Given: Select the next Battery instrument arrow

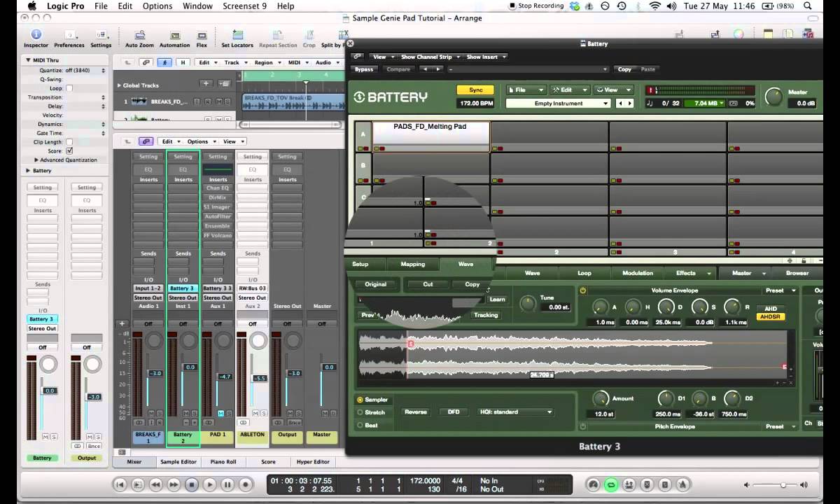Looking at the screenshot, I should (x=629, y=104).
